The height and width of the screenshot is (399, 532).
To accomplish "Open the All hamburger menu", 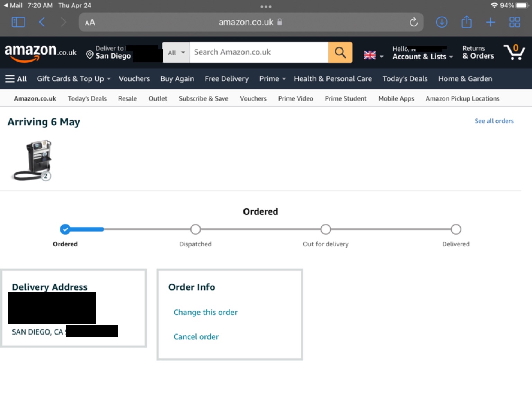I will point(16,79).
